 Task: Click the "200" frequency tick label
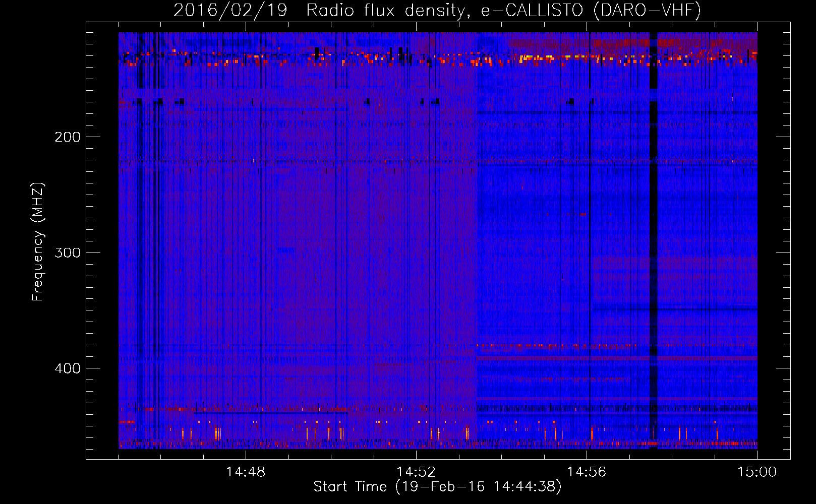pyautogui.click(x=68, y=137)
